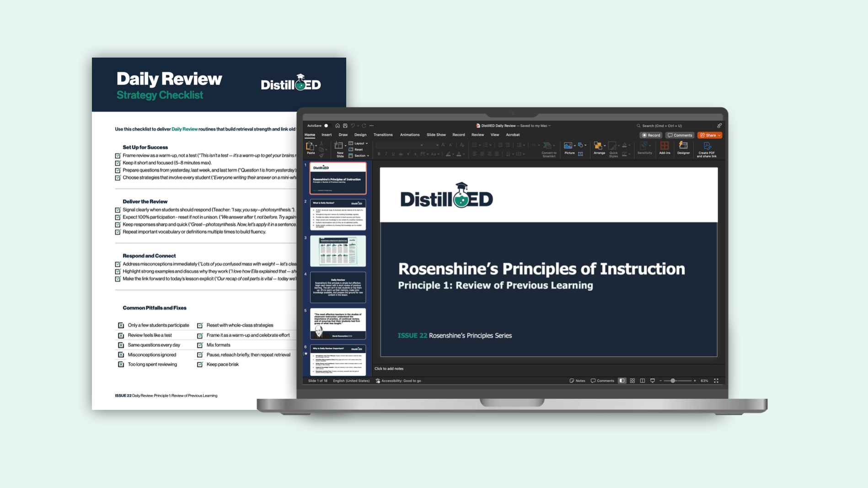Insert a numbered list
This screenshot has height=488, width=868.
(485, 145)
